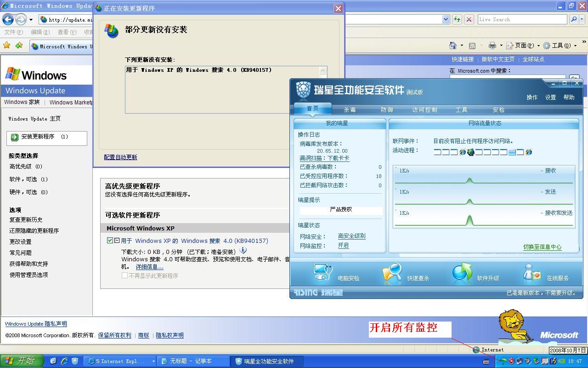Viewport: 588px width, 368px height.
Task: Click the red shield icon in system tray
Action: pos(511,361)
